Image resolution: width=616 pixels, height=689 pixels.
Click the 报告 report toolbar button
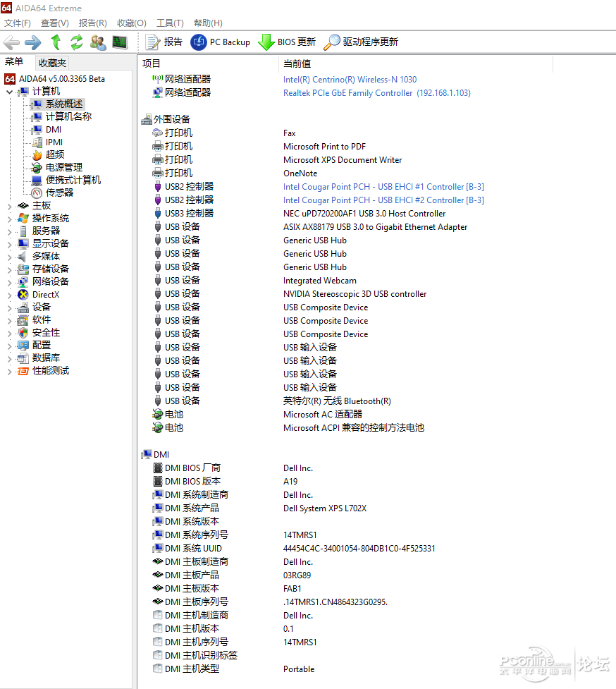[164, 42]
